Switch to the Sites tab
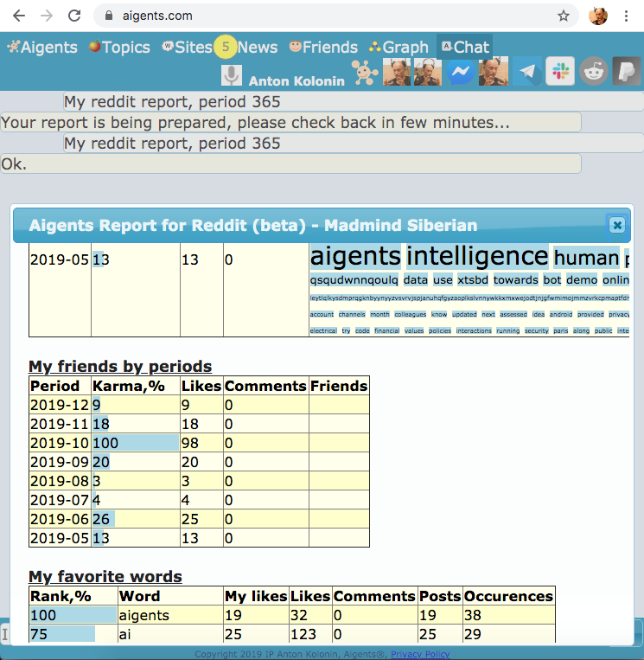The image size is (644, 660). (188, 47)
